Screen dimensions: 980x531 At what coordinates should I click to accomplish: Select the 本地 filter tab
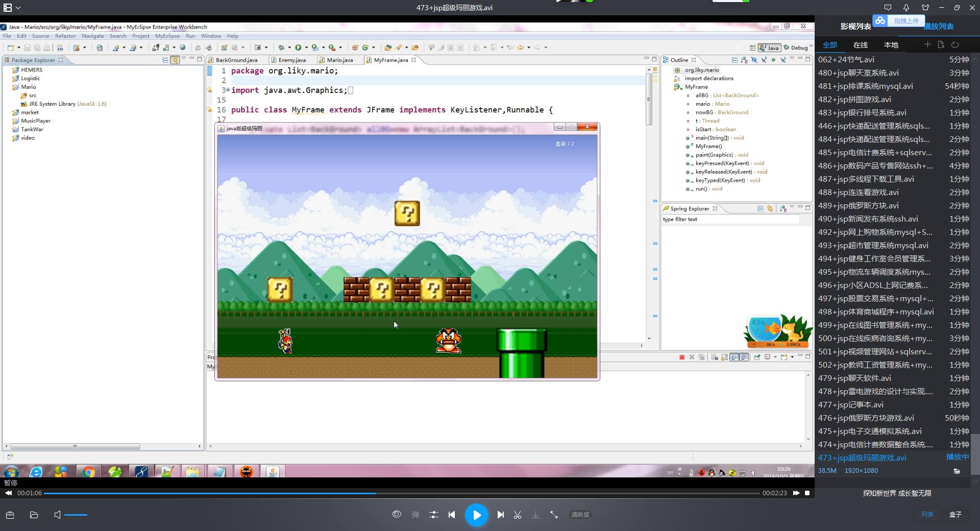click(891, 45)
